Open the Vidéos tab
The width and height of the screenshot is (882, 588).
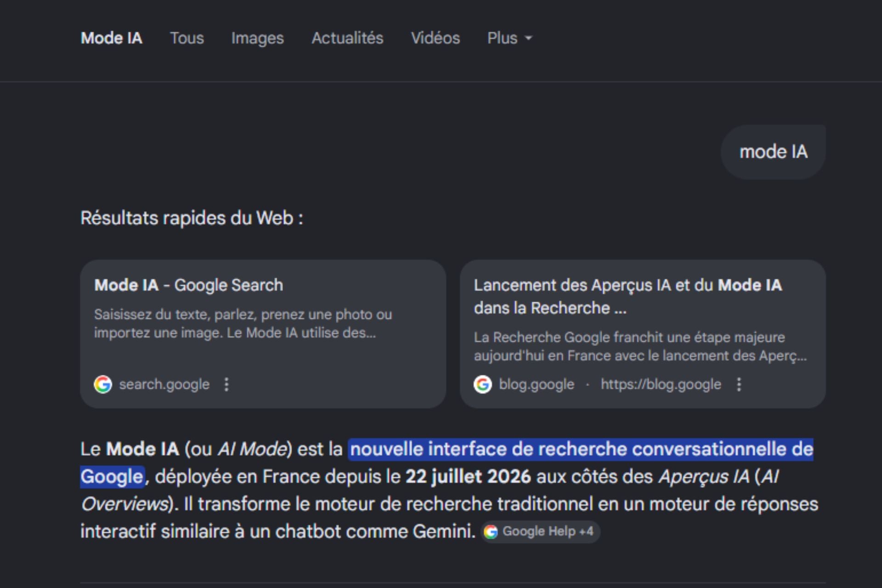pyautogui.click(x=435, y=38)
